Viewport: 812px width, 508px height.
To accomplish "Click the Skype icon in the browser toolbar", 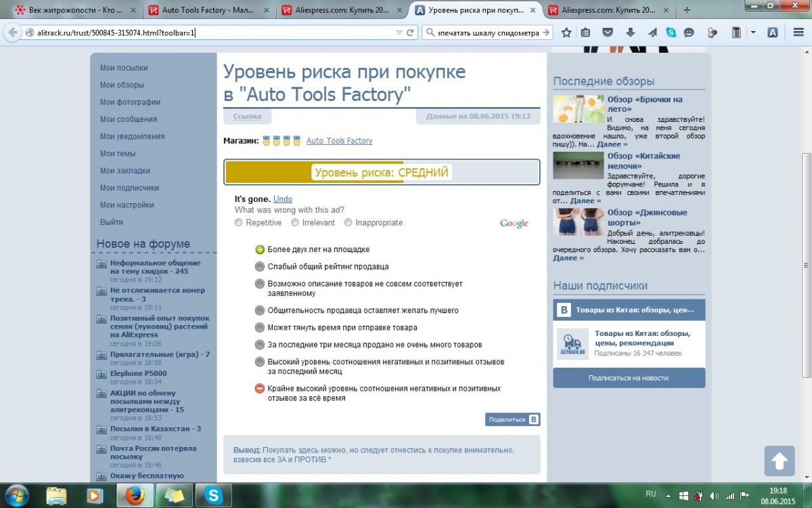I will [x=671, y=33].
